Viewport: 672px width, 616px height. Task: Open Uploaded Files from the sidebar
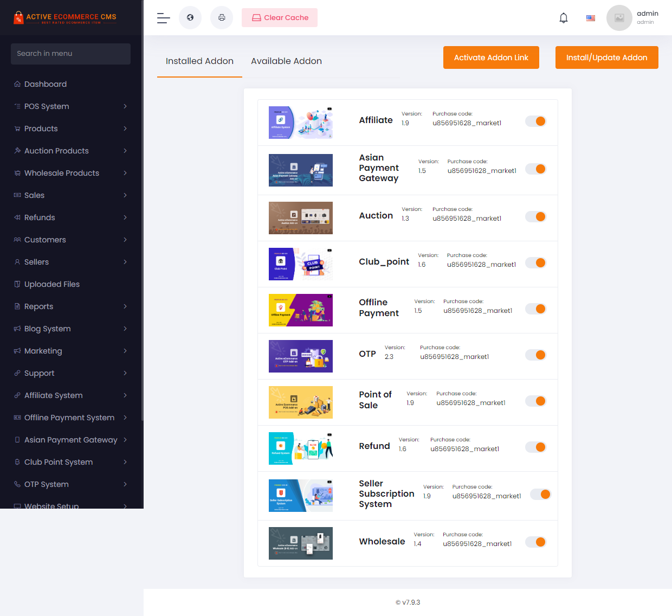(51, 284)
